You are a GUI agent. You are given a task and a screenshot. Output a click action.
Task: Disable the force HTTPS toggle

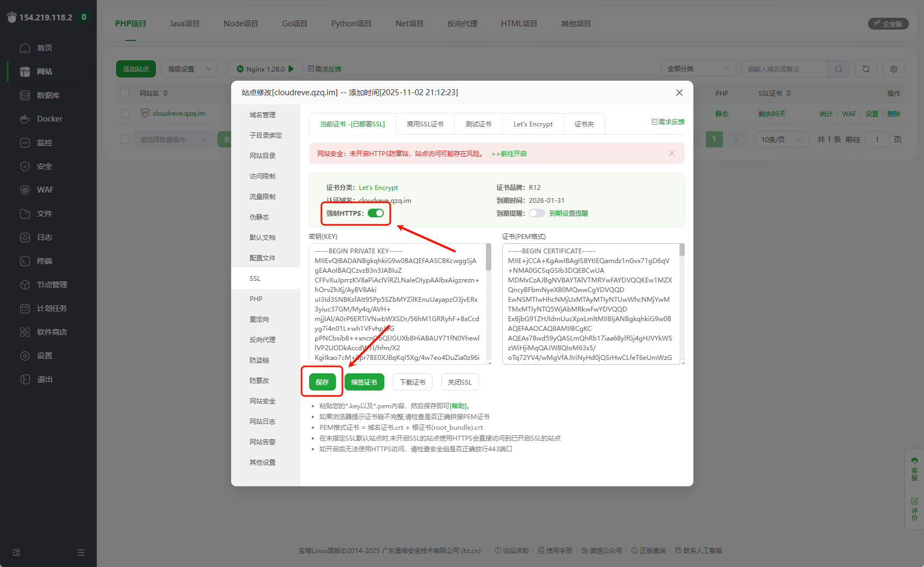point(376,213)
